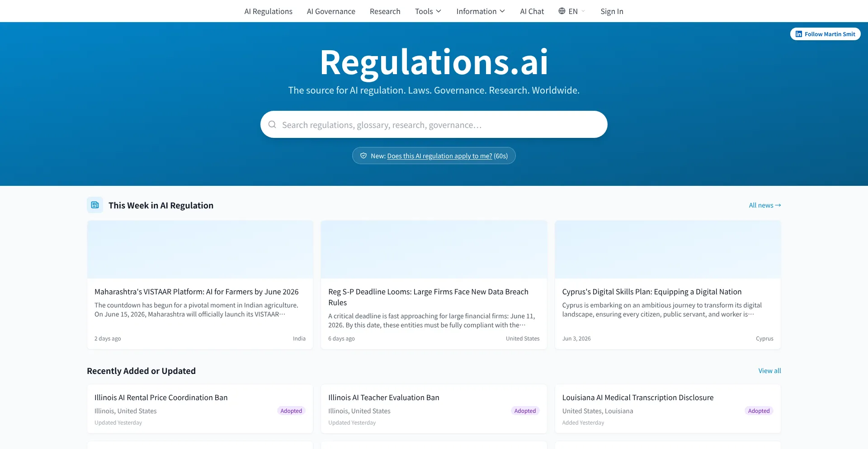Screen dimensions: 868x449
Task: Click the '6 days ago' timestamp
Action: click(x=341, y=338)
